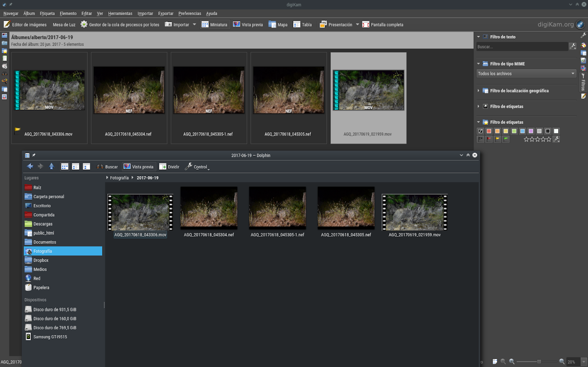The width and height of the screenshot is (588, 367).
Task: Open the Herramientas menu
Action: point(120,13)
